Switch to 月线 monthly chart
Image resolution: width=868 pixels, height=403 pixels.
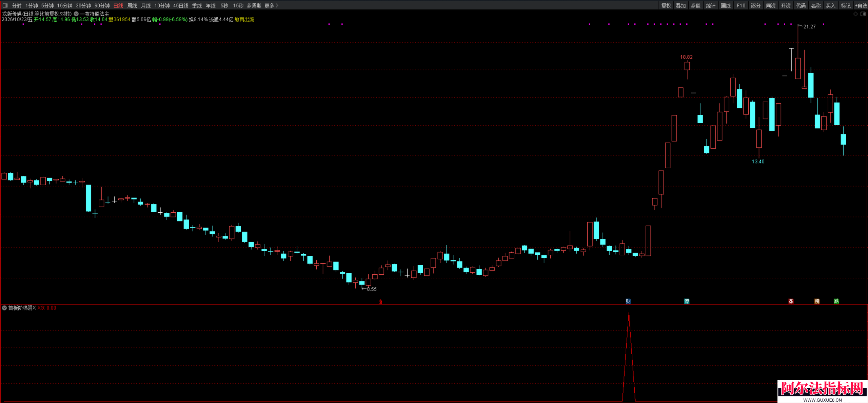(146, 5)
